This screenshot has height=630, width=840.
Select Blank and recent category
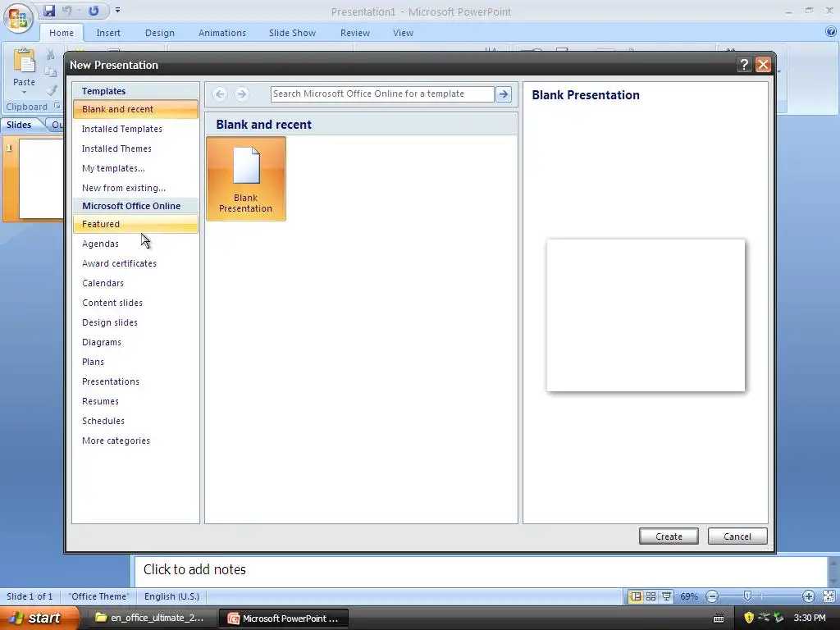[x=135, y=109]
